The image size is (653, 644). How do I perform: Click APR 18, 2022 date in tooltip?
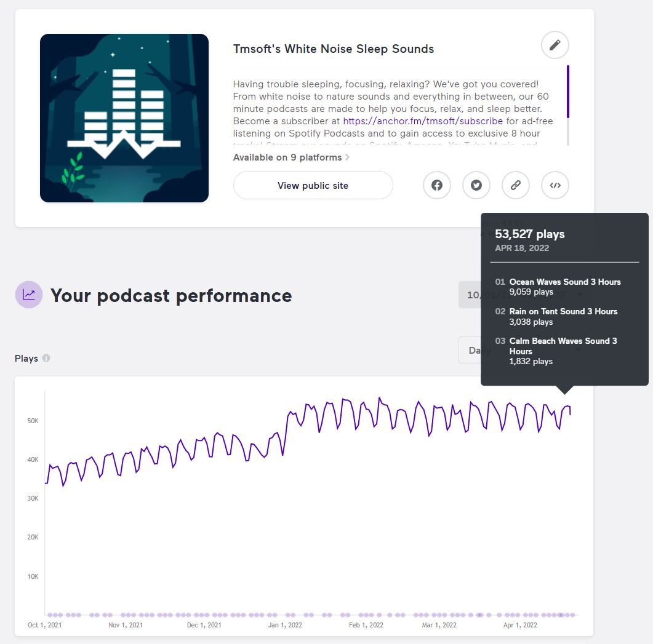(522, 248)
